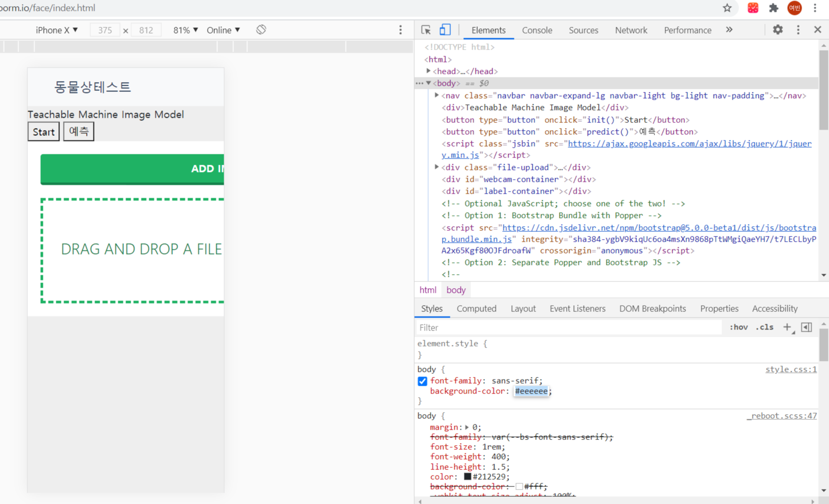Select the webcam-container div node
The height and width of the screenshot is (504, 829).
click(519, 179)
